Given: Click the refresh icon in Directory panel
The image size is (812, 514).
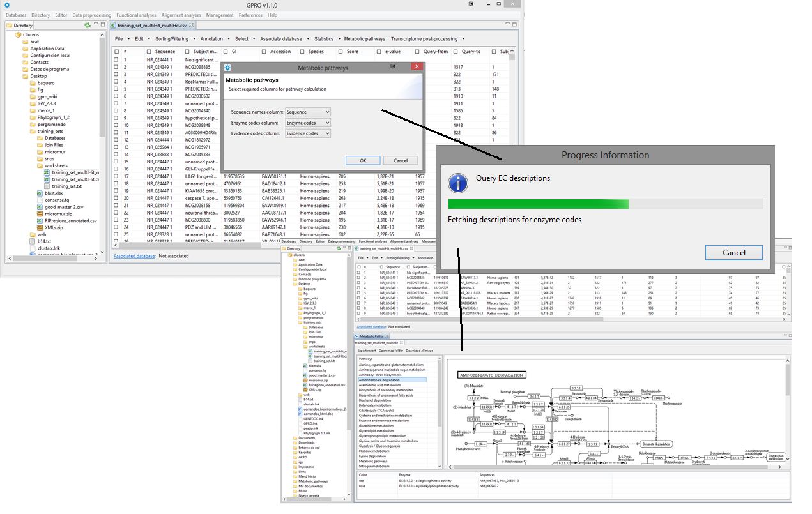Looking at the screenshot, I should click(x=88, y=26).
